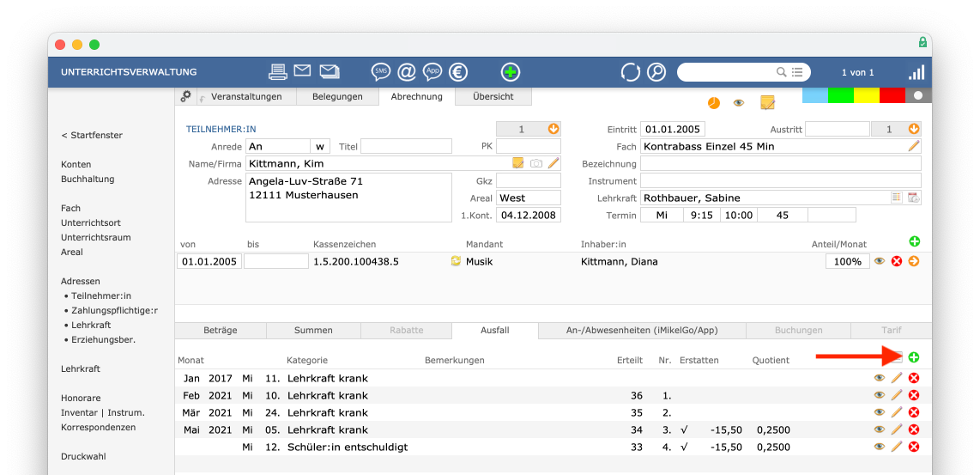Open the Übersicht tab
This screenshot has width=980, height=475.
(x=493, y=96)
